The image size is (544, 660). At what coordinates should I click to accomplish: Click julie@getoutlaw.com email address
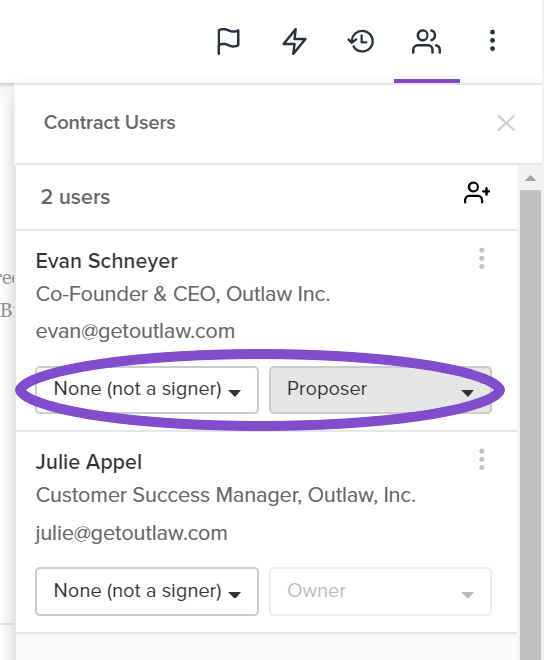131,533
